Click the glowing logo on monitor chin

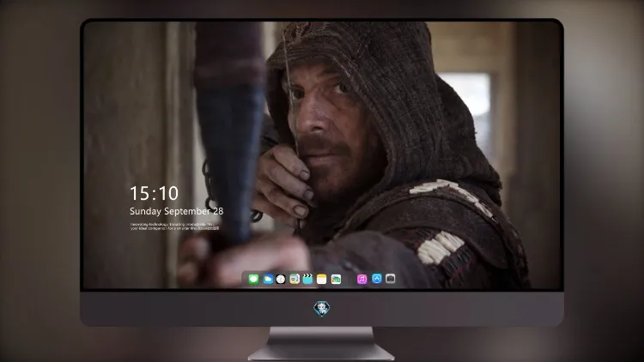point(322,309)
